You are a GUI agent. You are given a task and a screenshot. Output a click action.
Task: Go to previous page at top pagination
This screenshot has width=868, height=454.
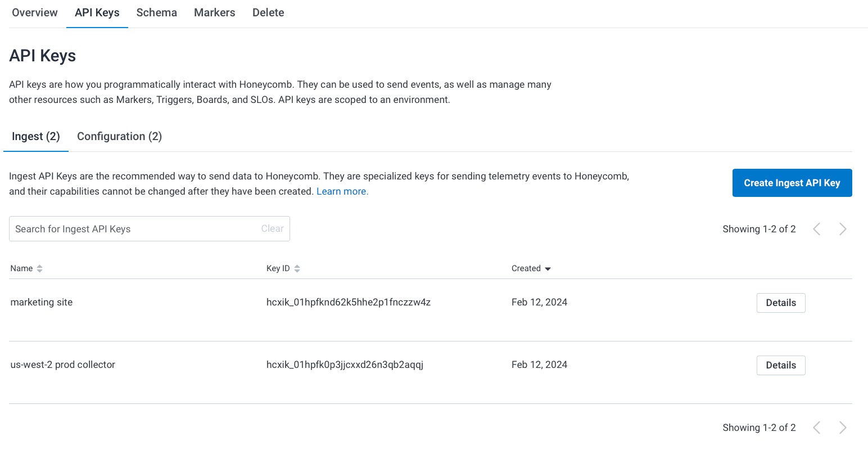coord(817,229)
